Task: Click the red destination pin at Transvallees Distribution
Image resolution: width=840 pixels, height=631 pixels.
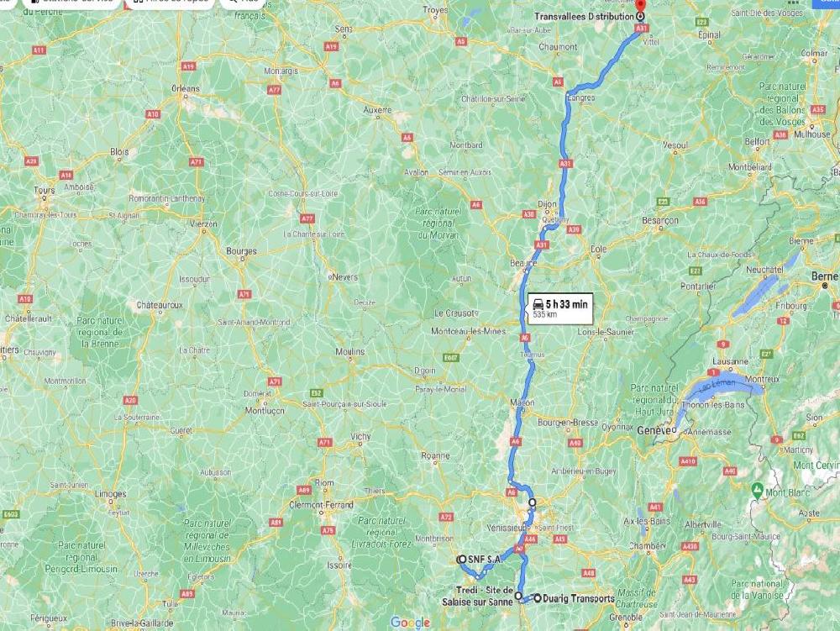Action: point(639,5)
